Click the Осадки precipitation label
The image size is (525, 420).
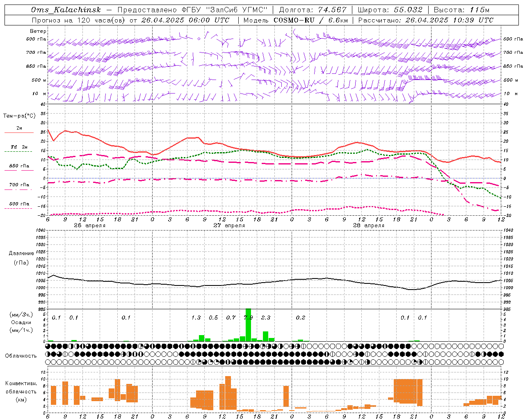[x=21, y=322]
